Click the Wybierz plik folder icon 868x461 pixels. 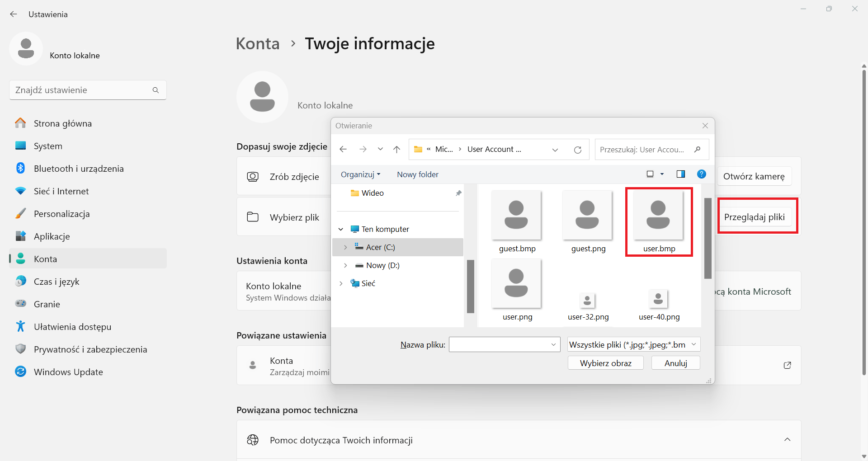253,217
